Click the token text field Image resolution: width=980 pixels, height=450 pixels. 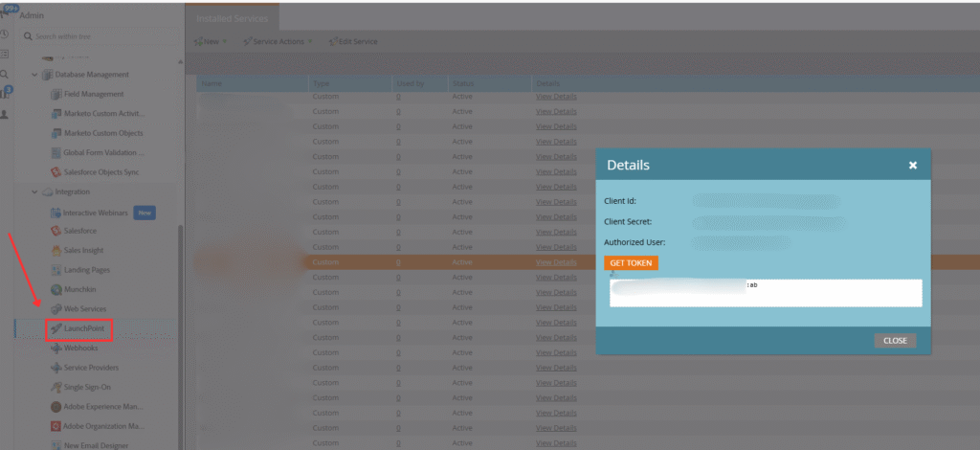766,293
